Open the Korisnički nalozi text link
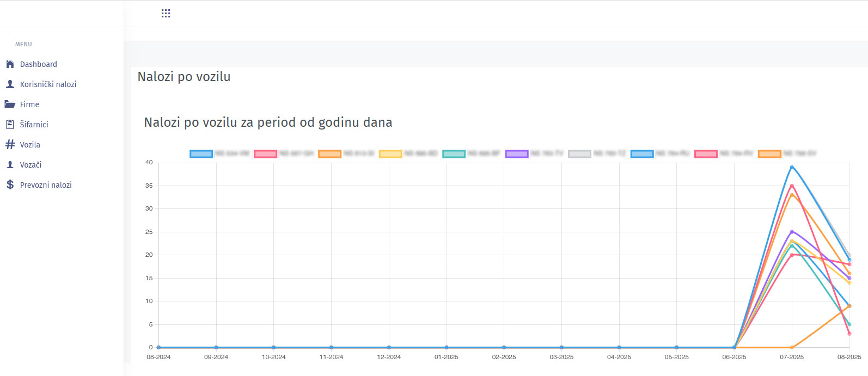The image size is (868, 376). [x=48, y=84]
